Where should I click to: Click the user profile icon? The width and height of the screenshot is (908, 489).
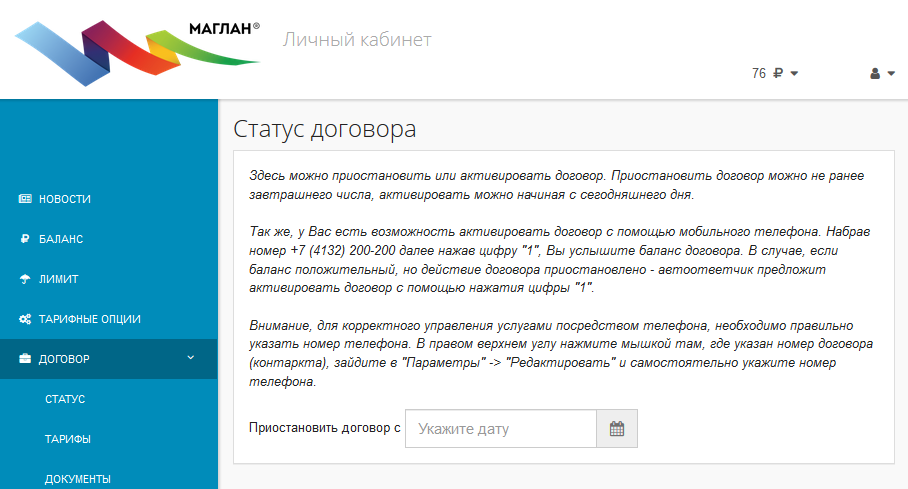(x=875, y=74)
